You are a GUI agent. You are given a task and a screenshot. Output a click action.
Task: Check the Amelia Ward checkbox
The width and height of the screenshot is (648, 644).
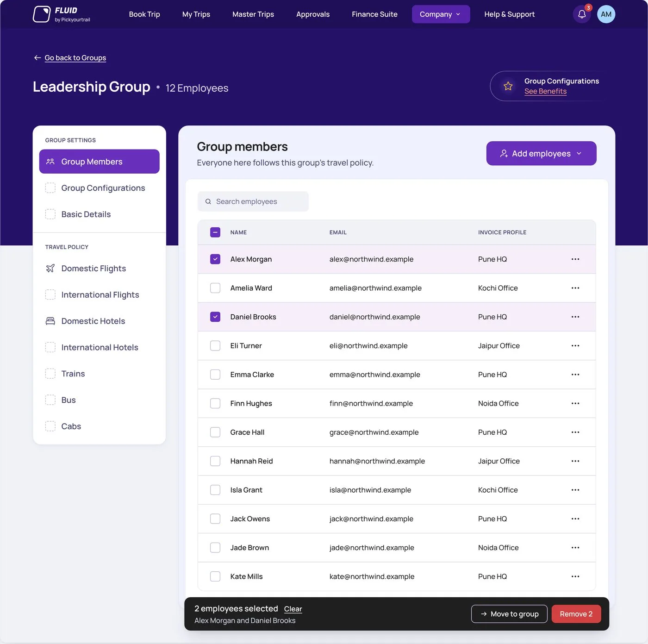click(215, 288)
